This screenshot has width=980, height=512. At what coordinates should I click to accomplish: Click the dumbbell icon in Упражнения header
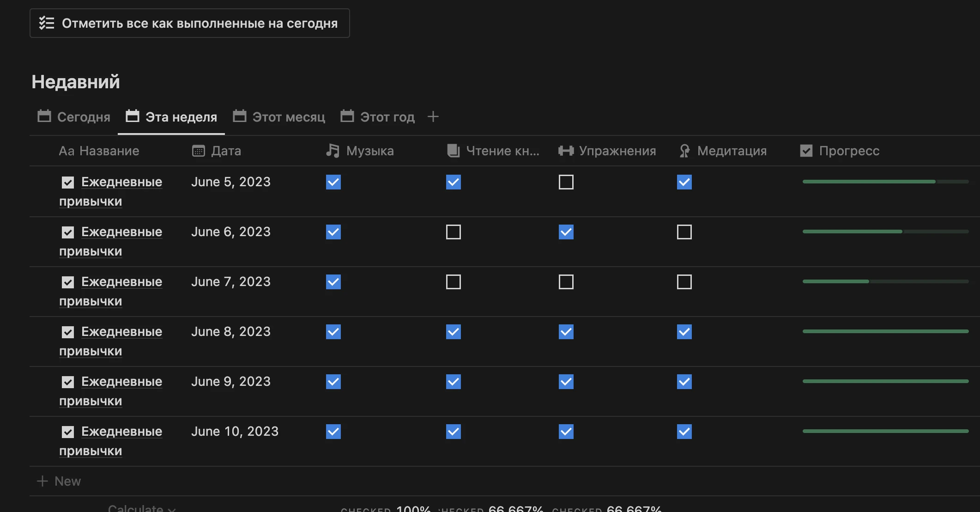click(x=566, y=151)
